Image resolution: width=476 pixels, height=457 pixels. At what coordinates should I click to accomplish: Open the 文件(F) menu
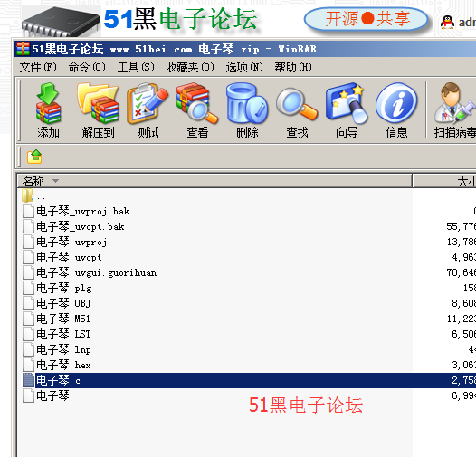click(x=38, y=67)
